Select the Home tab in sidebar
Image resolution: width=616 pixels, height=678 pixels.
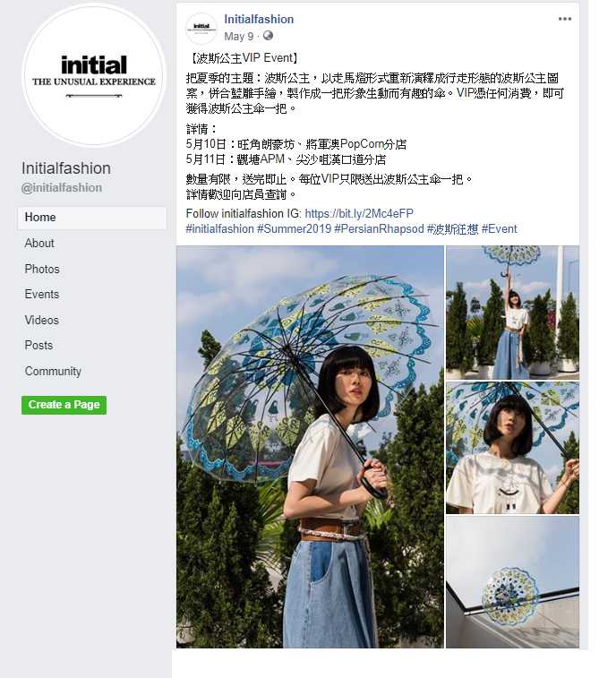click(x=92, y=218)
